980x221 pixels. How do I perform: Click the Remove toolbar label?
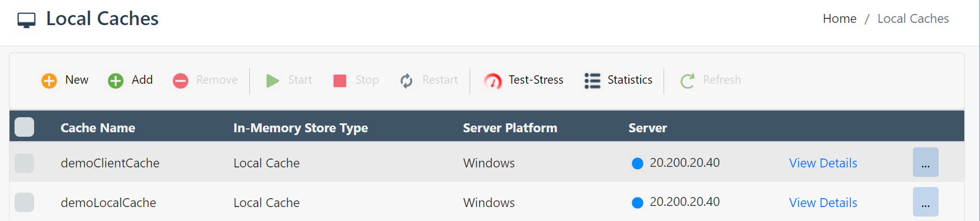pyautogui.click(x=217, y=80)
